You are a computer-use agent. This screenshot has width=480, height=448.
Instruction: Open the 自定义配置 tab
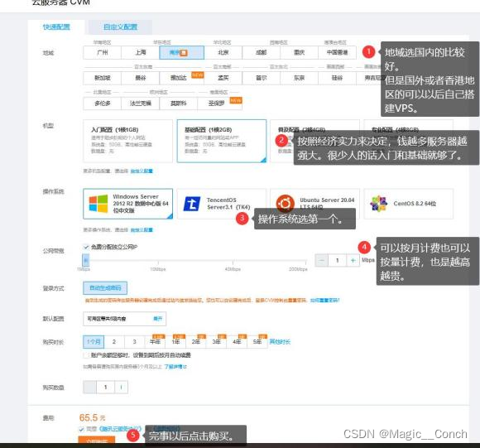pyautogui.click(x=120, y=27)
